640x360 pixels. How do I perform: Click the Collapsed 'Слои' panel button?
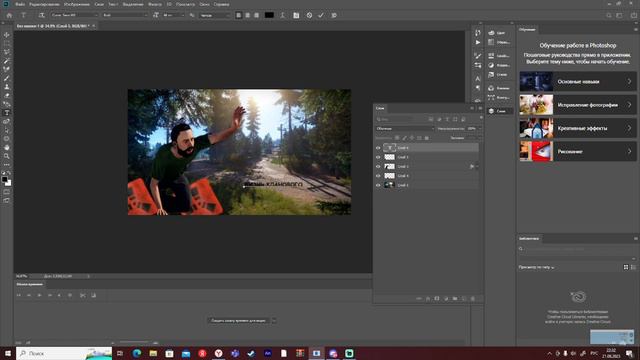[499, 111]
